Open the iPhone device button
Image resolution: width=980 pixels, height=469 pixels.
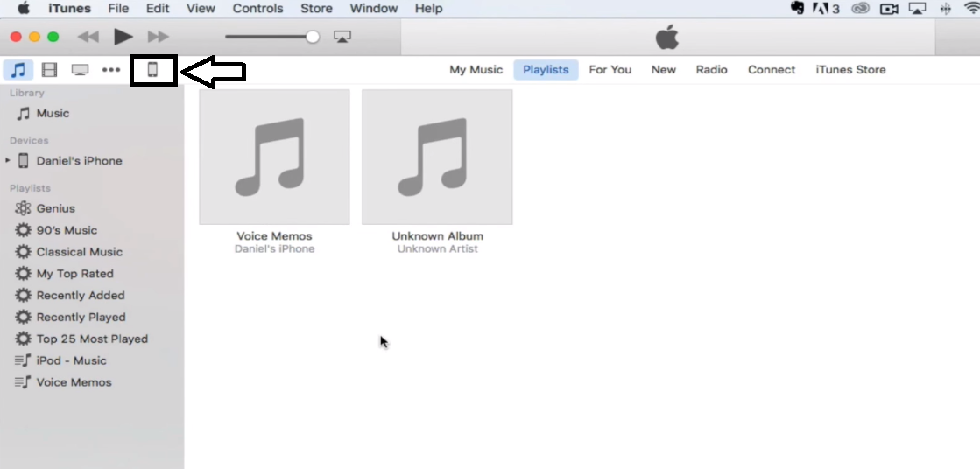(152, 70)
